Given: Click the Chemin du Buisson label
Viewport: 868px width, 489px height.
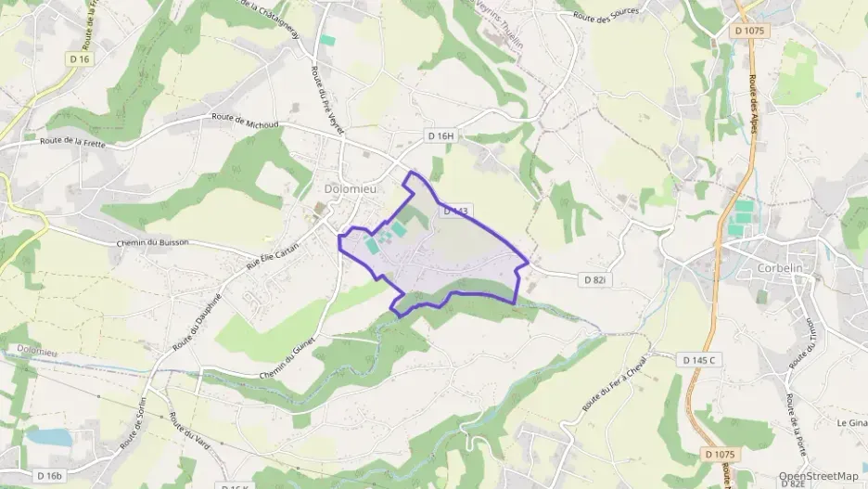Looking at the screenshot, I should pos(153,243).
